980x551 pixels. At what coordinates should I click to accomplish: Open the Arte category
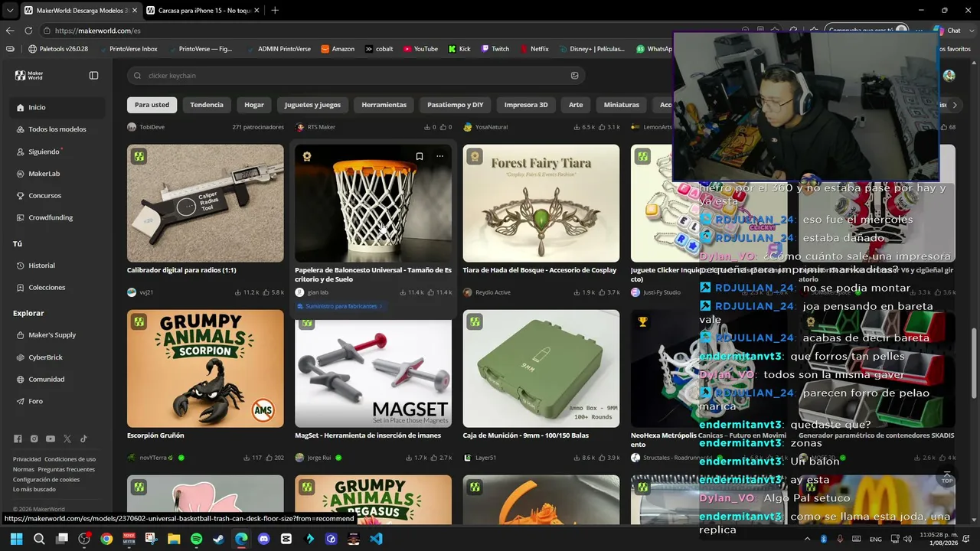coord(576,105)
